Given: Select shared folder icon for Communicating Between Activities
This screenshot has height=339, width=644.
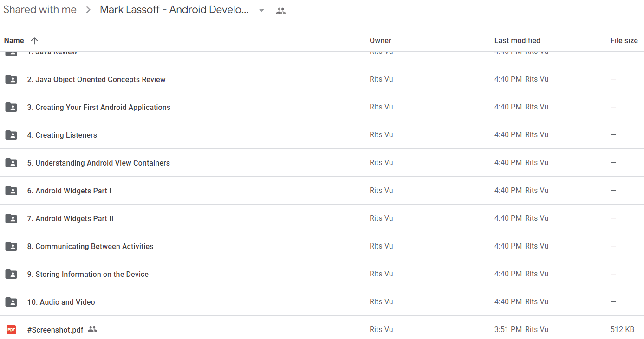Looking at the screenshot, I should click(11, 246).
